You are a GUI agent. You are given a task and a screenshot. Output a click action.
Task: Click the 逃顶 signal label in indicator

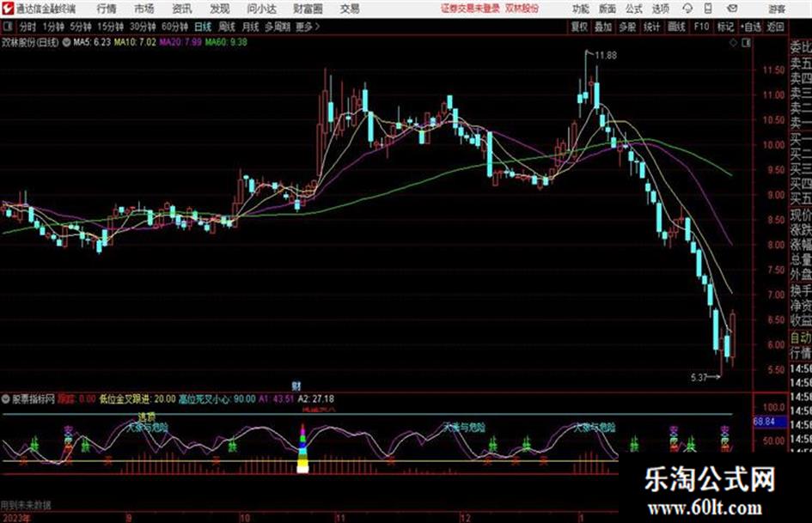147,417
